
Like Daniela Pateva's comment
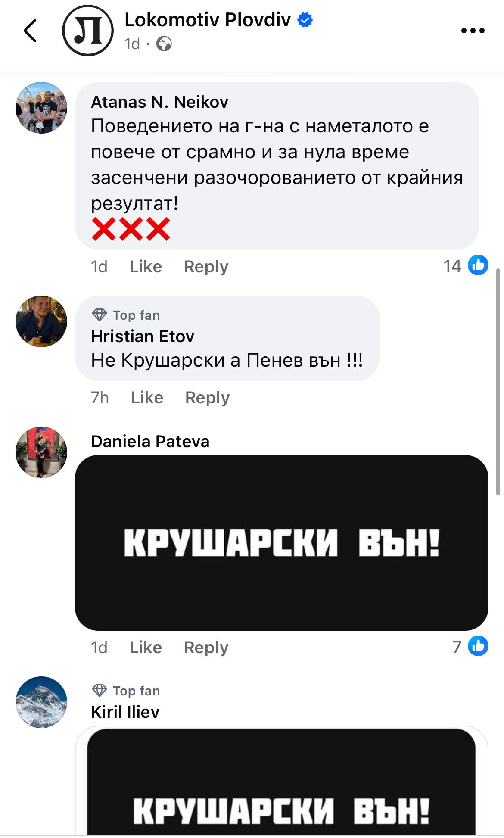point(146,648)
